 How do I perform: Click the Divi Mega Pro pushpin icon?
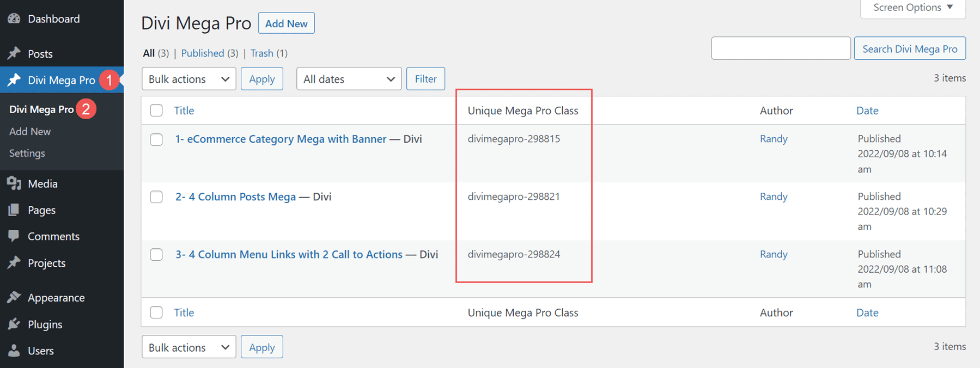click(14, 80)
